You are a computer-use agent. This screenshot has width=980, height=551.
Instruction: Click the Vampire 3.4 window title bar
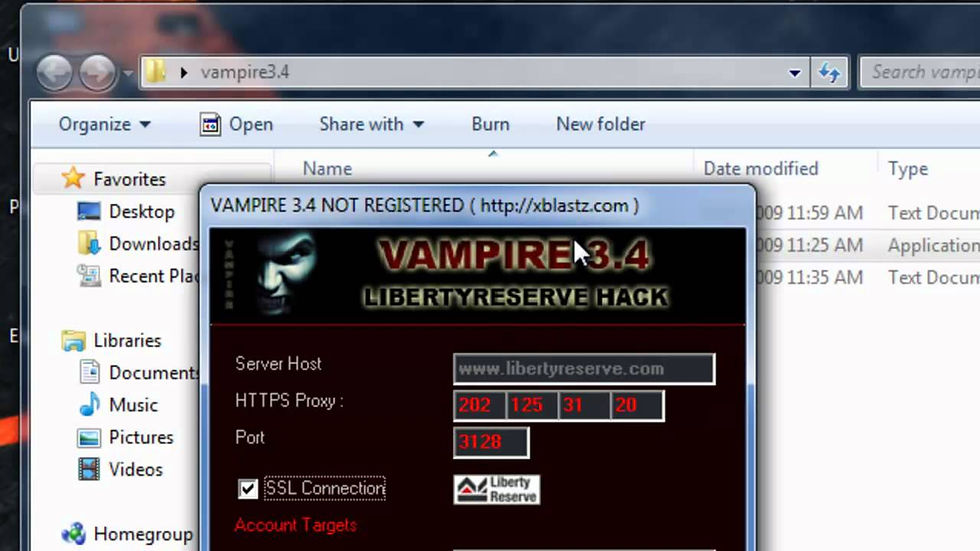pyautogui.click(x=478, y=206)
